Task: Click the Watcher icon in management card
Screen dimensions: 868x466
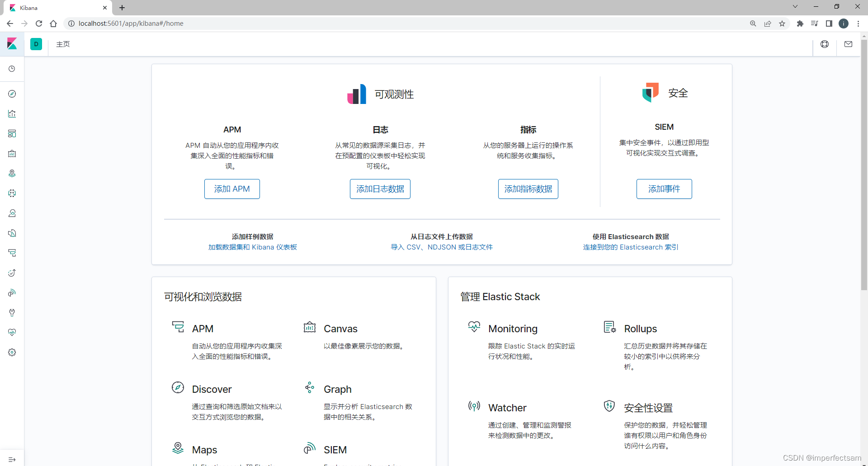Action: [x=474, y=406]
